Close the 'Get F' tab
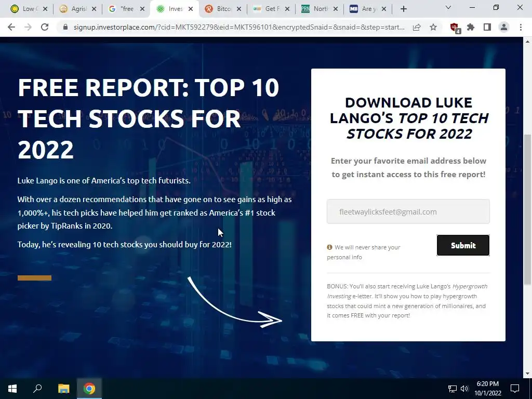 [x=287, y=9]
